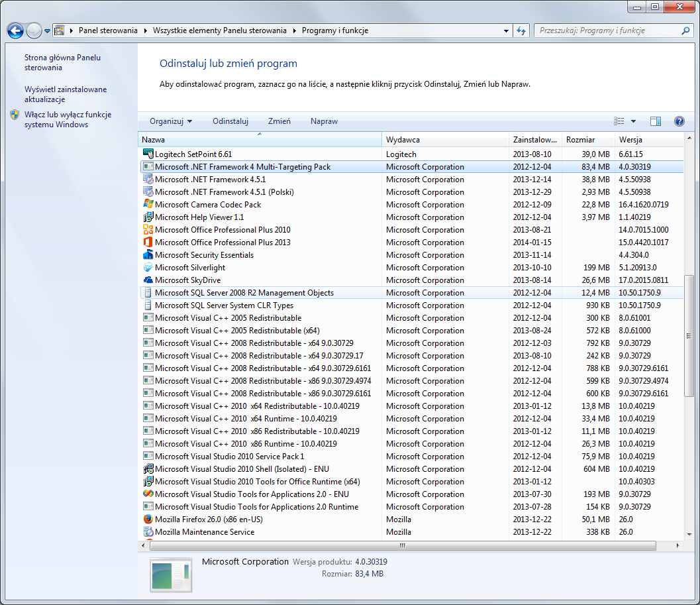The height and width of the screenshot is (605, 700).
Task: Click the Microsoft Security Essentials icon
Action: coord(148,254)
